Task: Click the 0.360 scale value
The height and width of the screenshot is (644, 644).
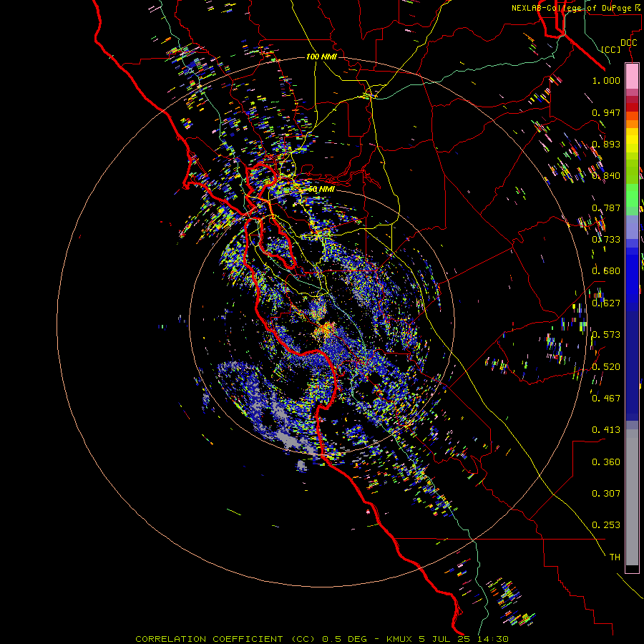Action: point(606,462)
